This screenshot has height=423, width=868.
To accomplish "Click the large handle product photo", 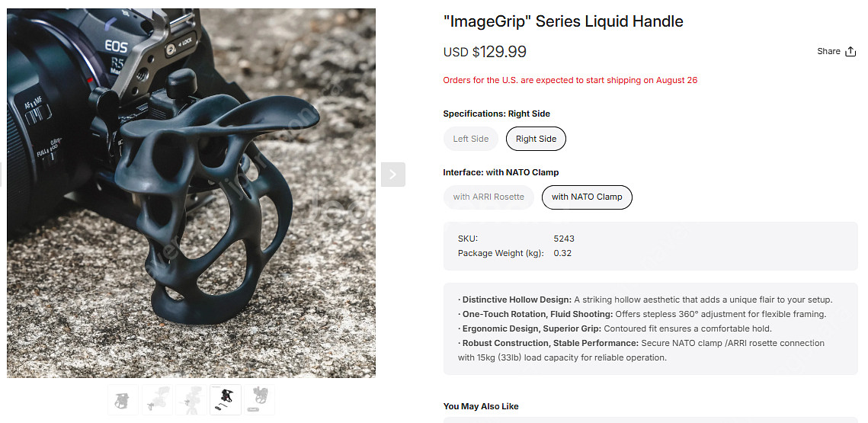I will [x=191, y=194].
